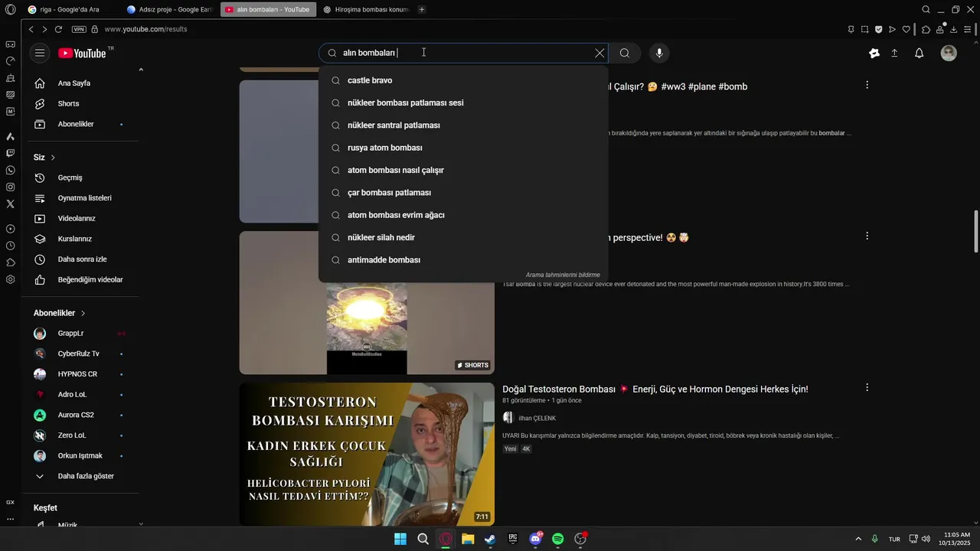Open GrappLr channel subscription
This screenshot has height=551, width=980.
(x=80, y=333)
